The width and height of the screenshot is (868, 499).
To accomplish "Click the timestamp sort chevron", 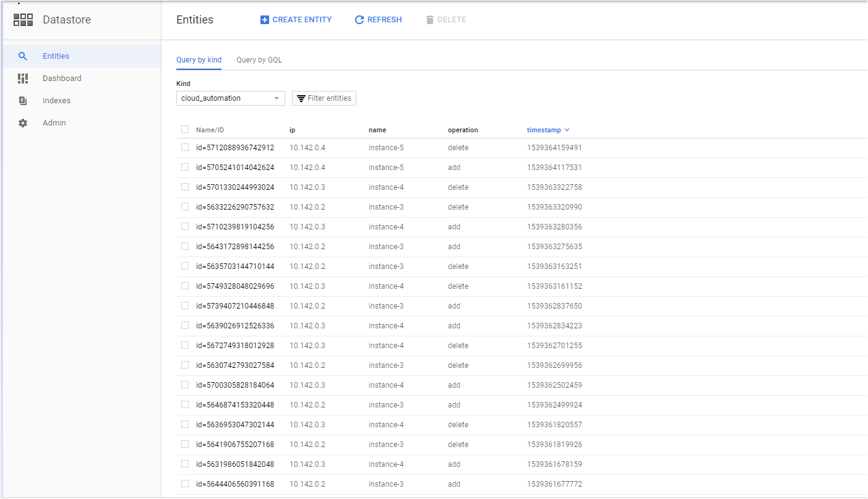I will [567, 130].
